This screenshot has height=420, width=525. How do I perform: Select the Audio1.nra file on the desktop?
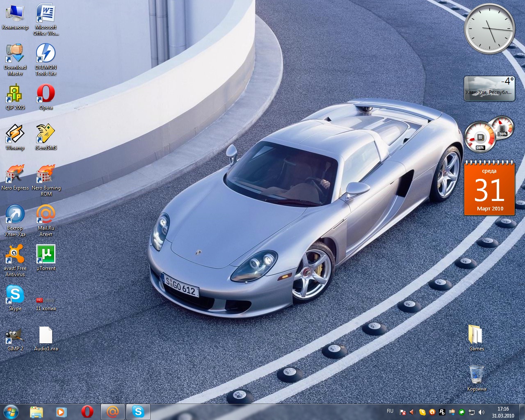coord(46,336)
